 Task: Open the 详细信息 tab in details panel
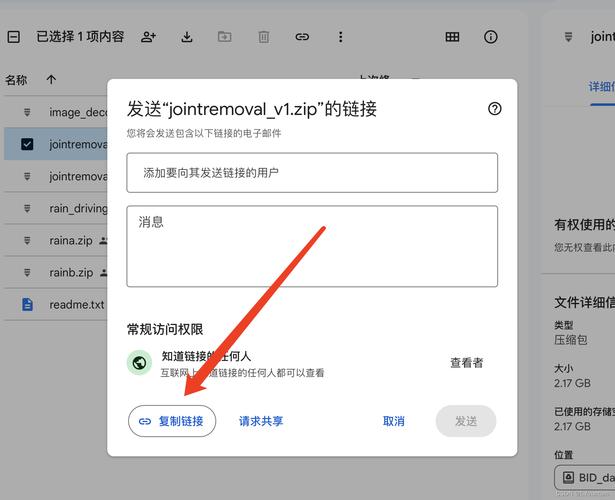point(602,87)
